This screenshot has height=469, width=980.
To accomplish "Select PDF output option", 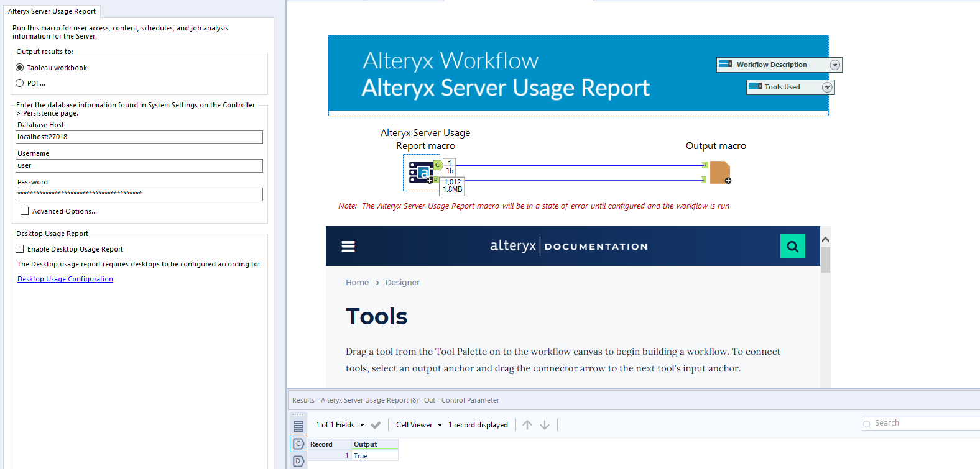I will click(x=20, y=83).
